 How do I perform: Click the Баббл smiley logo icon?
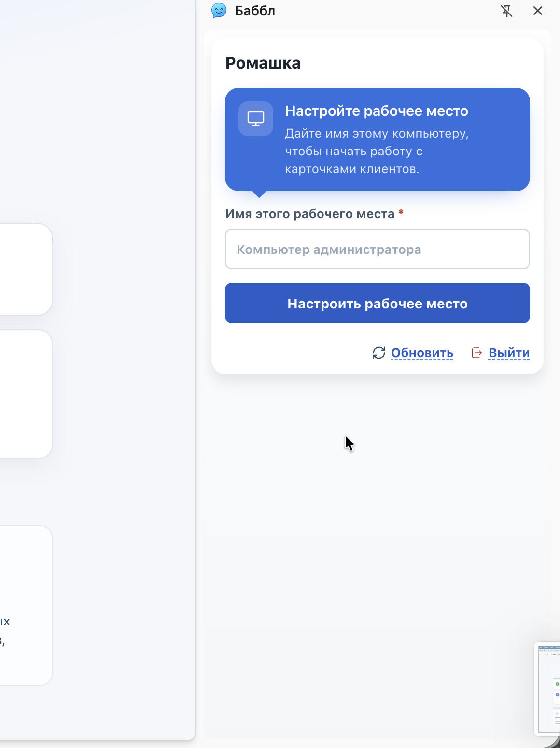tap(219, 10)
